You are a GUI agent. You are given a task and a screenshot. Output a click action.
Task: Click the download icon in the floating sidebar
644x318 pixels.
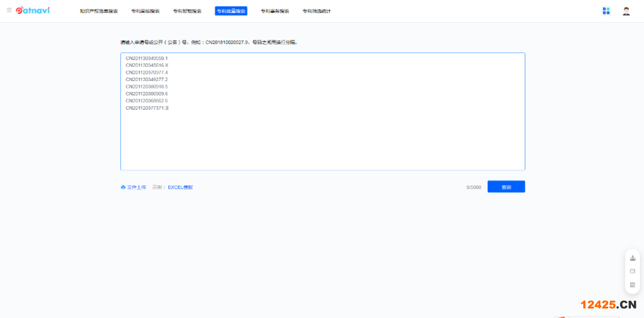(x=633, y=258)
